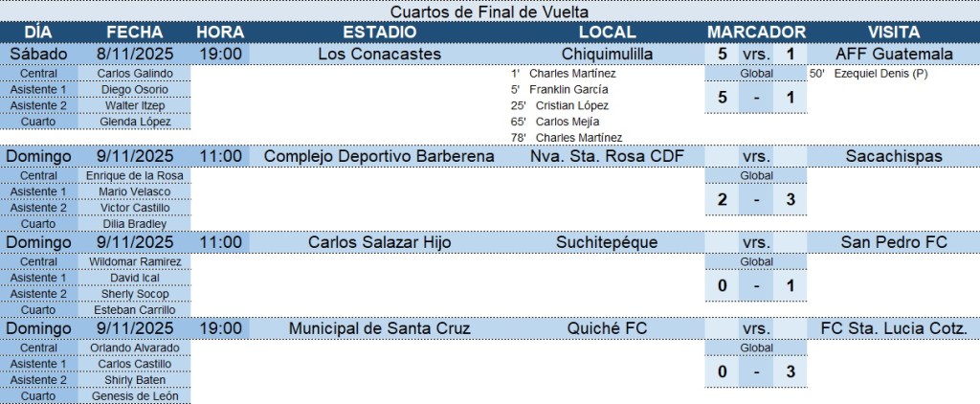Click the Carlos Salazar Hijo stadium cell
This screenshot has width=980, height=404.
pyautogui.click(x=380, y=242)
